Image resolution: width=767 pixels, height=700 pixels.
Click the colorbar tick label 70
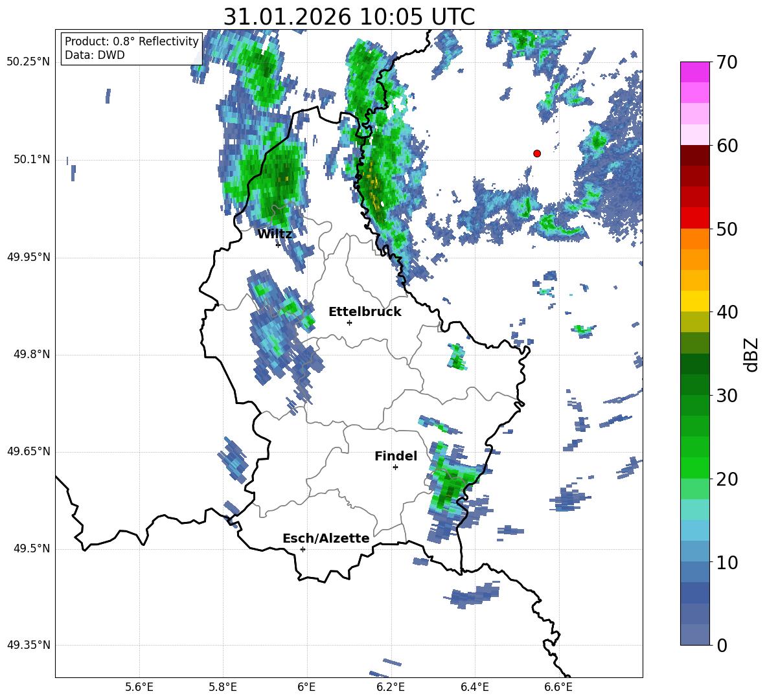pyautogui.click(x=727, y=62)
